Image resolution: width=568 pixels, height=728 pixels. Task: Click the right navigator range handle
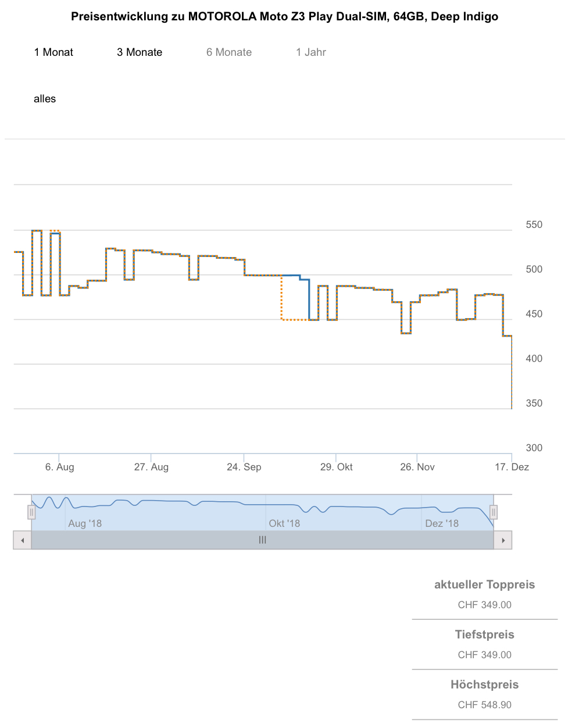(494, 512)
